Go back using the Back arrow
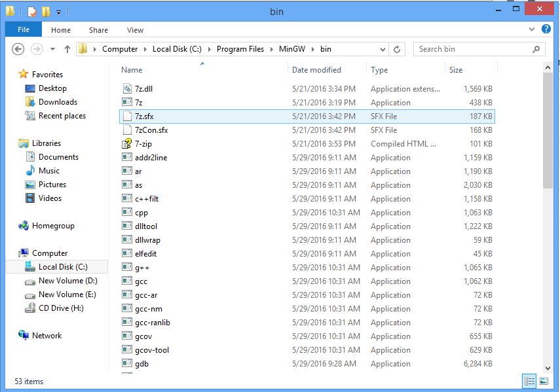Viewport: 560px width, 392px height. coord(18,49)
